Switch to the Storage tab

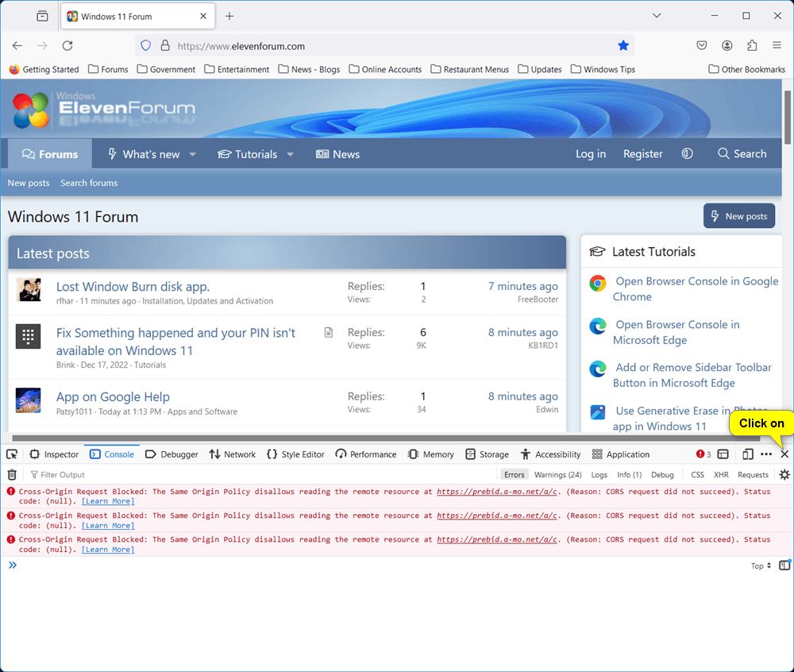click(488, 454)
